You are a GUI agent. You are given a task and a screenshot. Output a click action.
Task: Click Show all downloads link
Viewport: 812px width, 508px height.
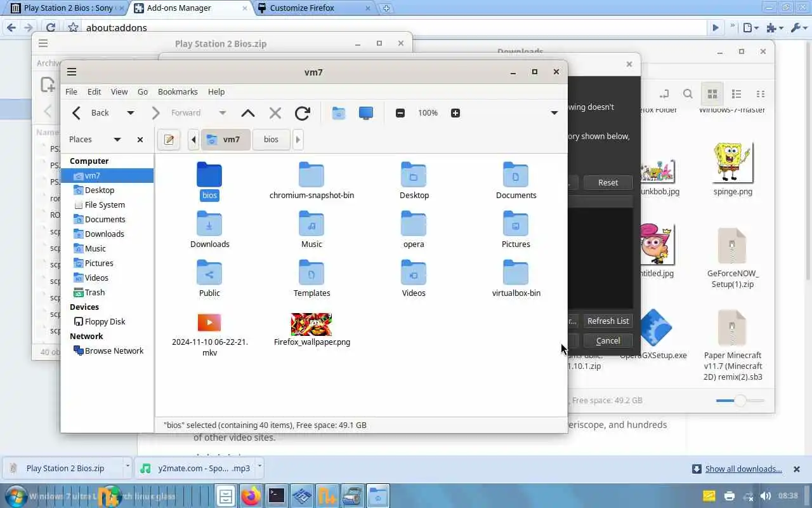743,469
